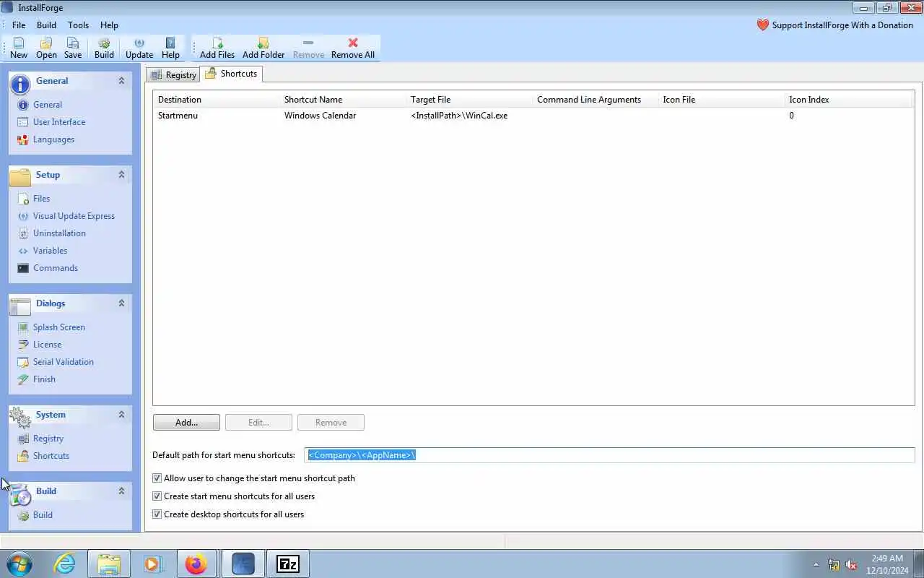Click the Open project toolbar icon

(46, 48)
